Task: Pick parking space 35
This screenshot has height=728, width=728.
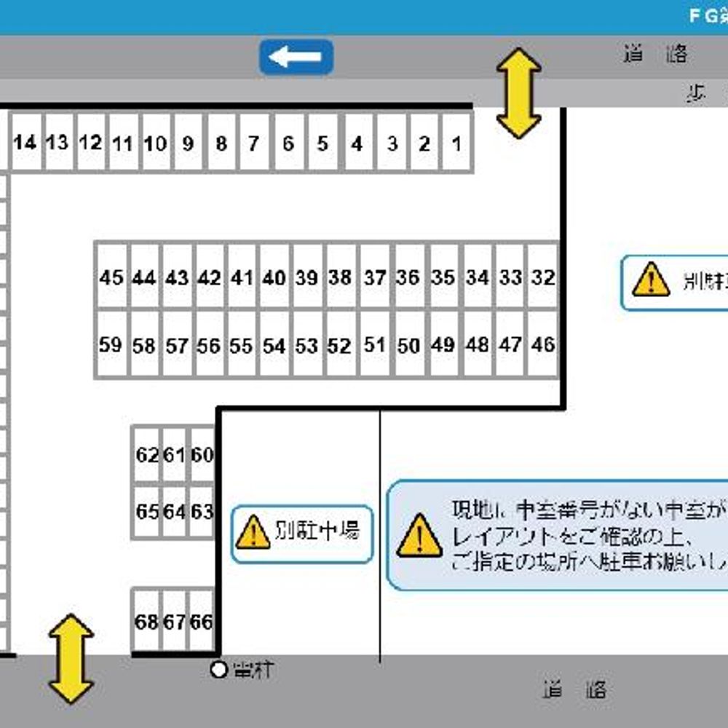Action: 443,277
